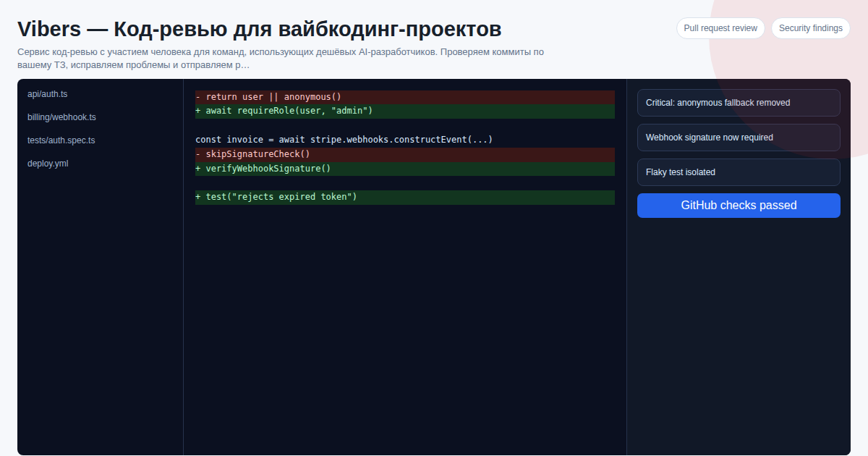Image resolution: width=868 pixels, height=456 pixels.
Task: Open the Security findings pill
Action: (810, 28)
